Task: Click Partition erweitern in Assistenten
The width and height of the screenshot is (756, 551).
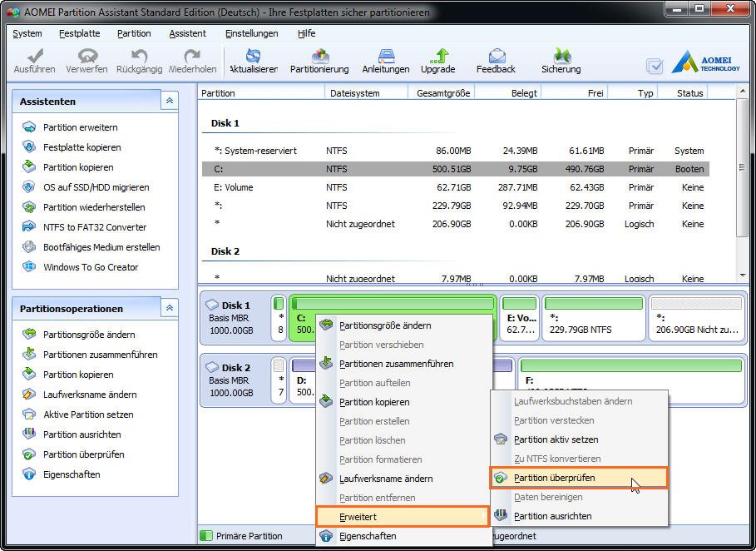Action: click(80, 127)
